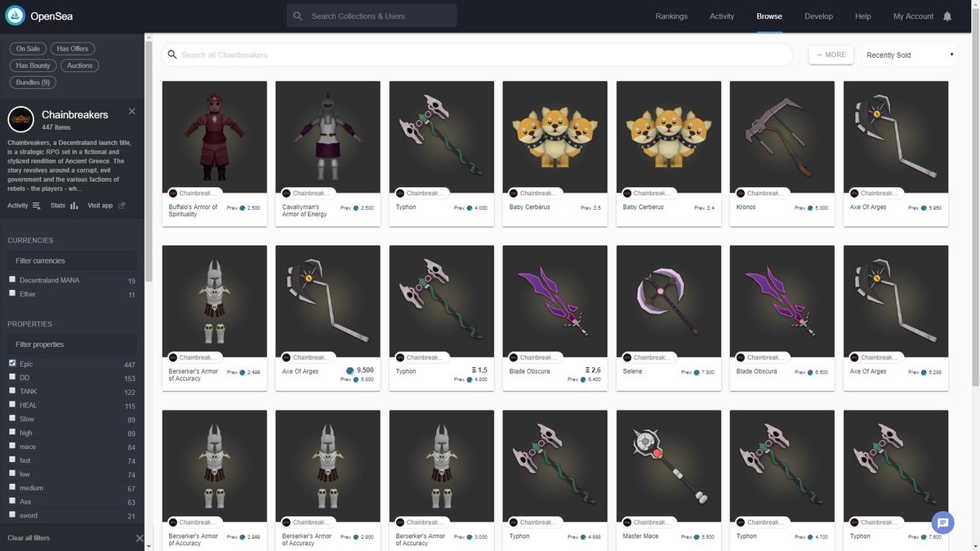Check the Axe property checkbox
Image resolution: width=980 pixels, height=551 pixels.
pos(12,501)
